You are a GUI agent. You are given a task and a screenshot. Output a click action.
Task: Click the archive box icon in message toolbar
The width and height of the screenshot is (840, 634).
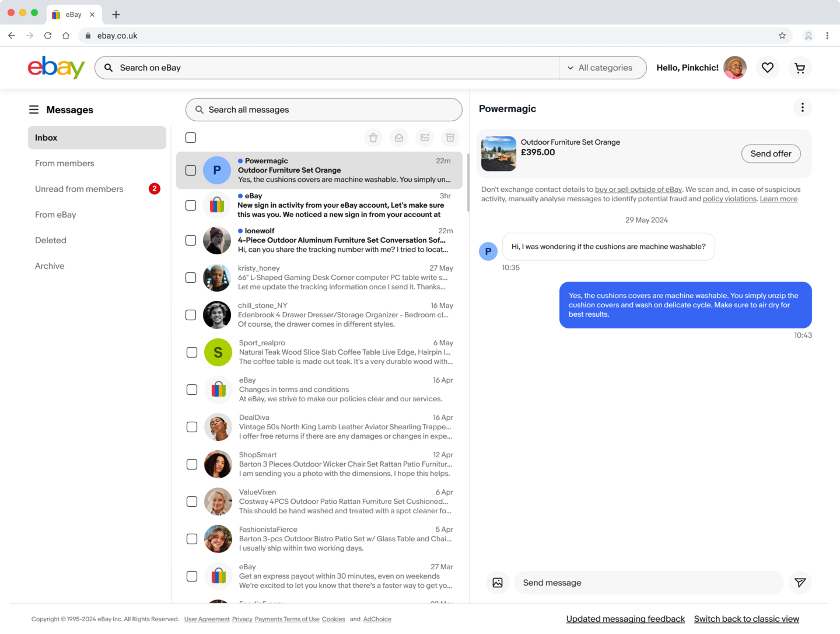[x=450, y=138]
